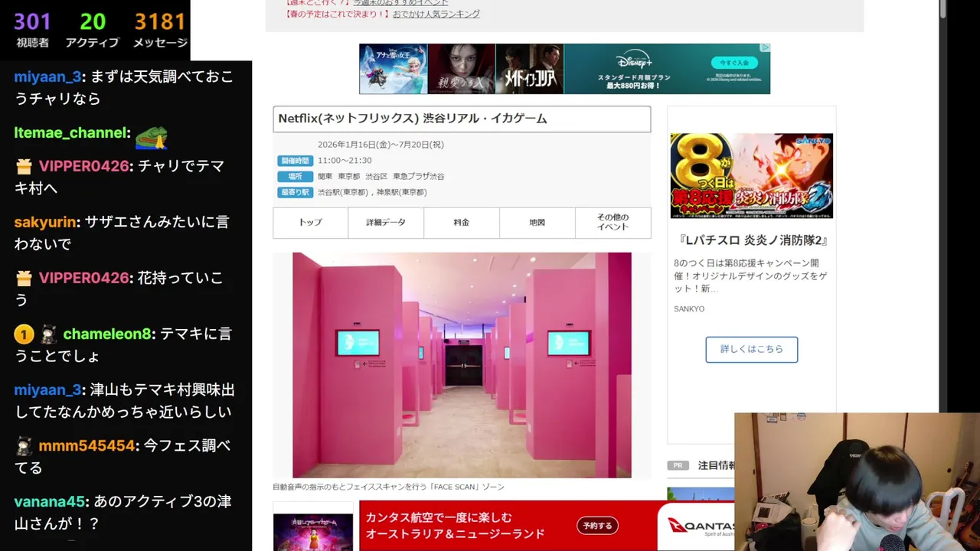Viewport: 980px width, 551px height.
Task: Click the 『Lパチスロ 炎炎ノ消防隊2』 headline
Action: tap(751, 240)
